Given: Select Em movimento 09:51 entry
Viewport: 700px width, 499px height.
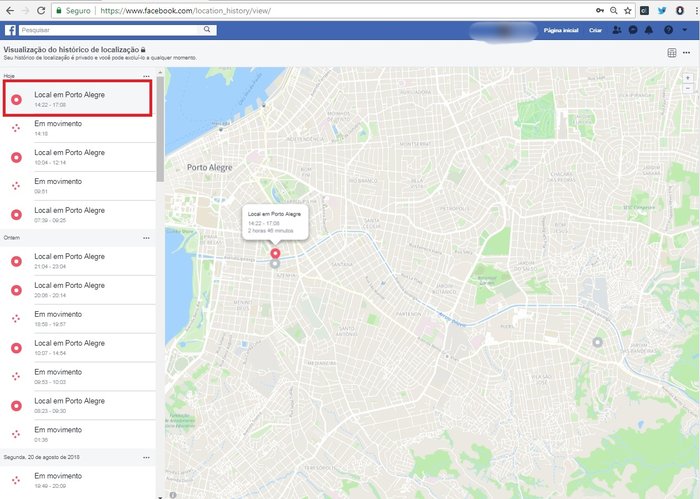Looking at the screenshot, I should click(x=78, y=186).
